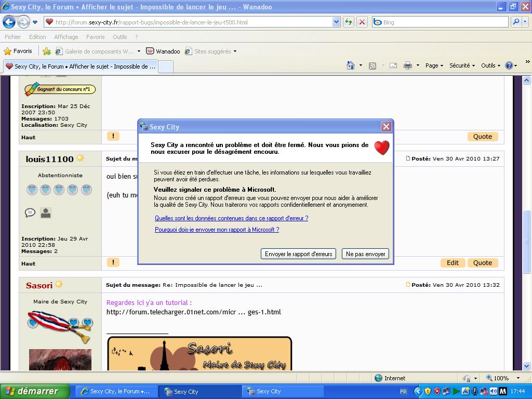Screen dimensions: 532x399
Task: Click the 'Ne pas envoyer' button
Action: [x=365, y=254]
